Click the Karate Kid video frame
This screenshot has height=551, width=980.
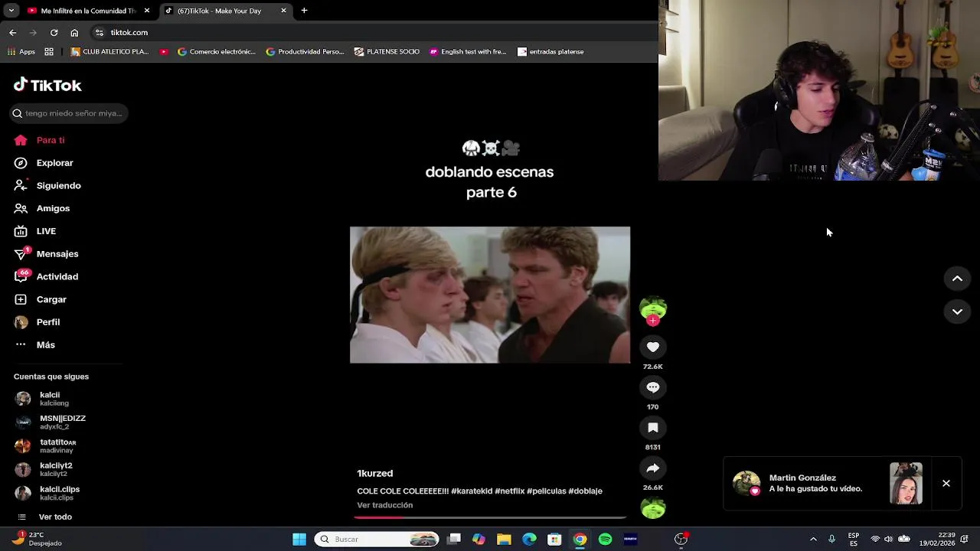tap(490, 295)
